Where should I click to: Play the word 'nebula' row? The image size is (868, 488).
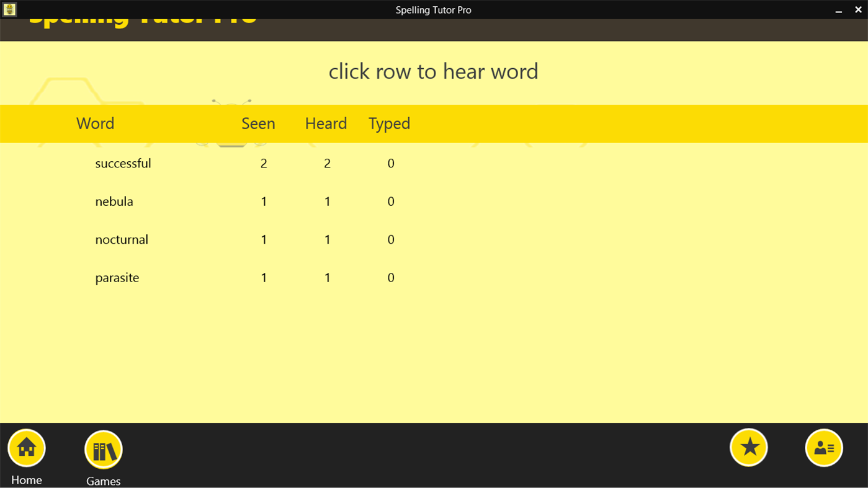[248, 201]
